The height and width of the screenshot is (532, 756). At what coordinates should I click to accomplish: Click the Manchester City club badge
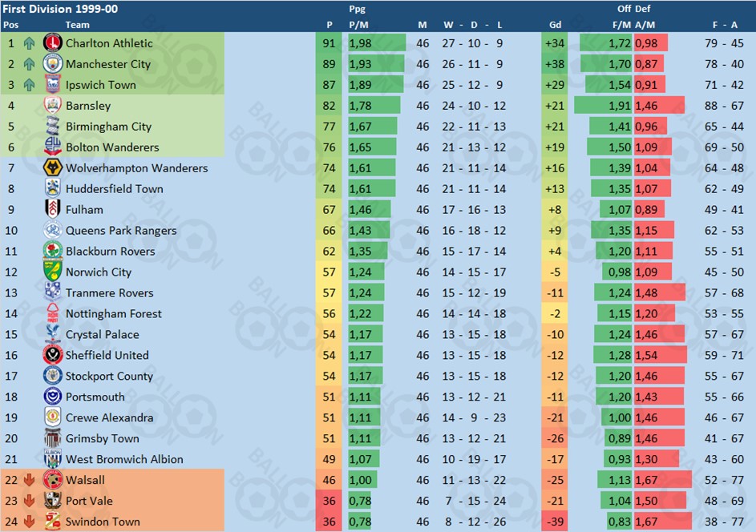click(53, 63)
